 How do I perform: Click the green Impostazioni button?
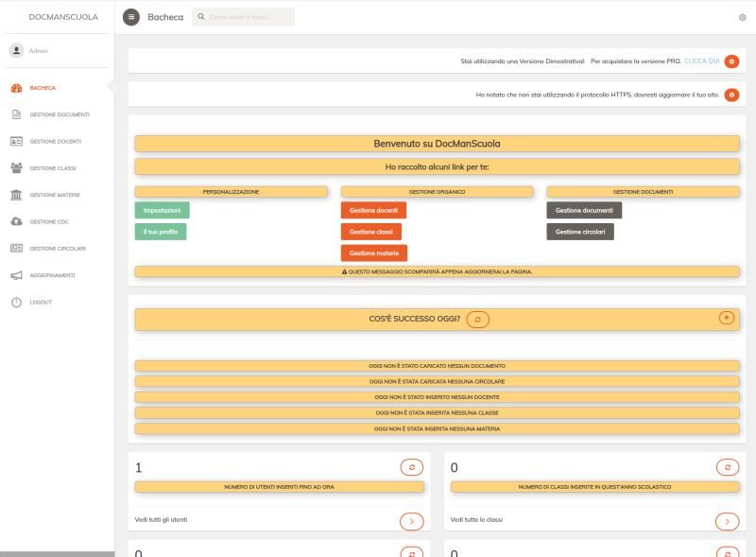(x=161, y=210)
